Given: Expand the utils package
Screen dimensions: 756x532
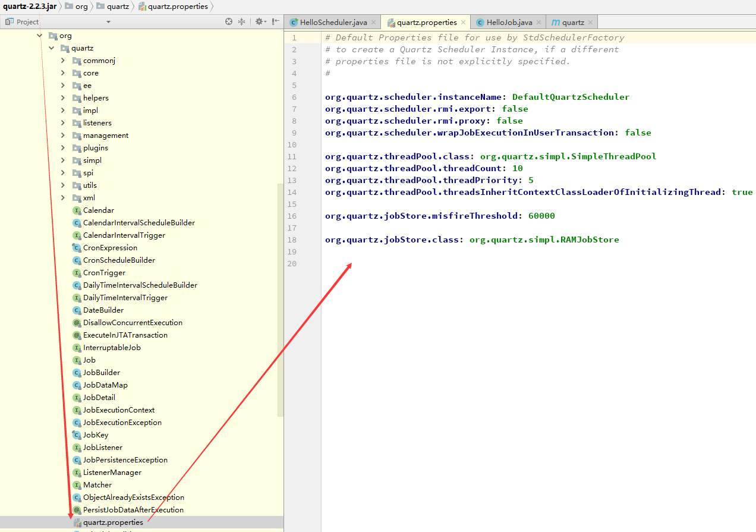Looking at the screenshot, I should (x=63, y=185).
